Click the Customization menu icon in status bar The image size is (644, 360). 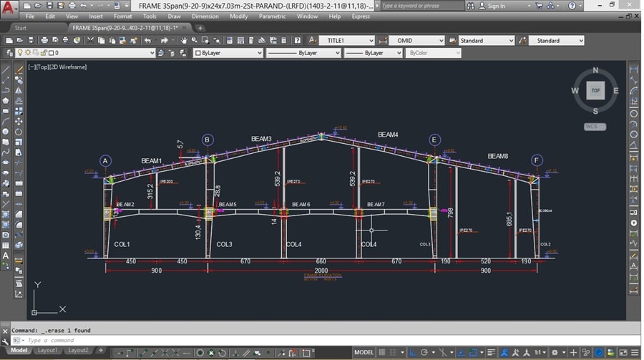point(635,352)
